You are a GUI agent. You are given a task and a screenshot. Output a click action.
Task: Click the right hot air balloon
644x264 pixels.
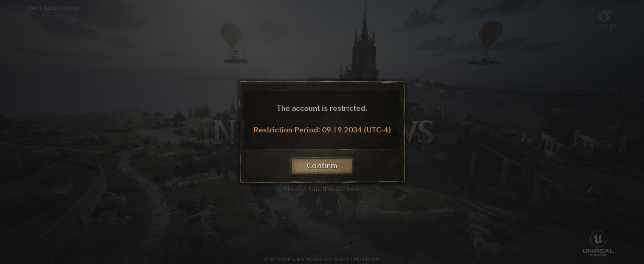click(486, 43)
